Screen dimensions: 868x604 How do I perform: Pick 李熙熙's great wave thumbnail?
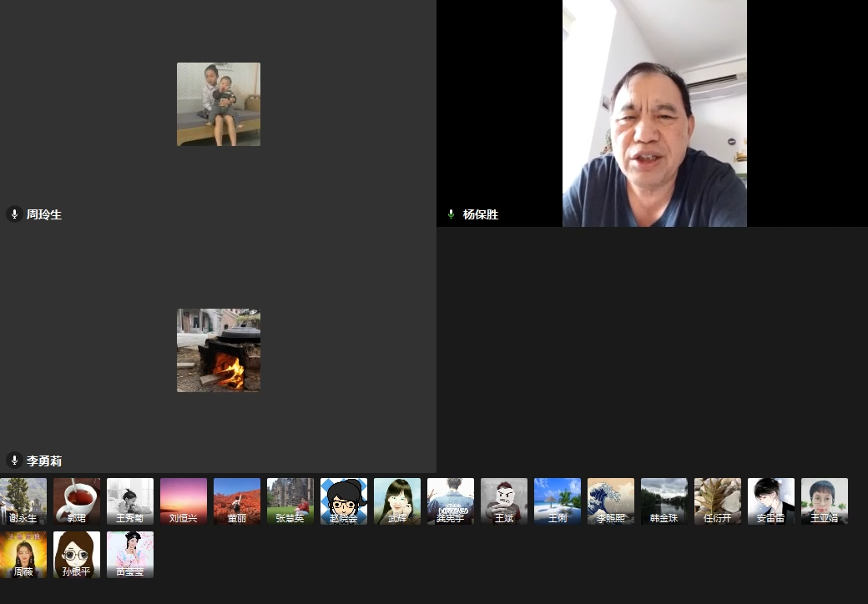point(611,501)
